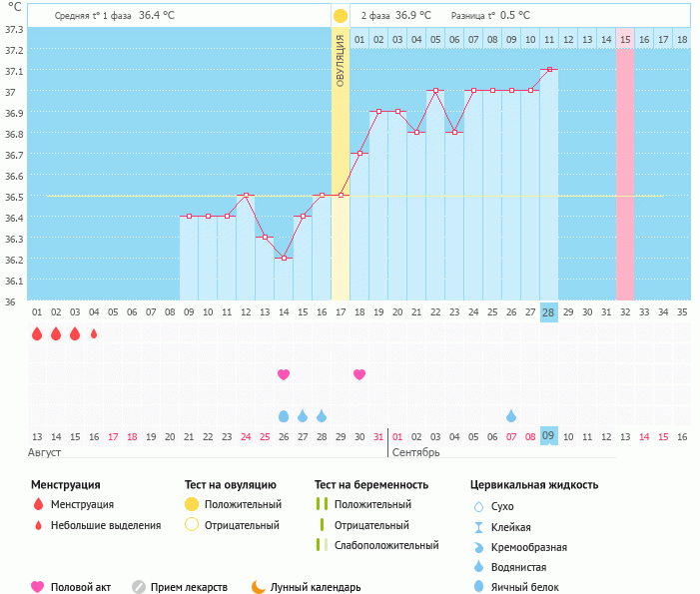This screenshot has height=594, width=700.
Task: Click the menstruation drop on cycle day 01
Action: point(37,333)
